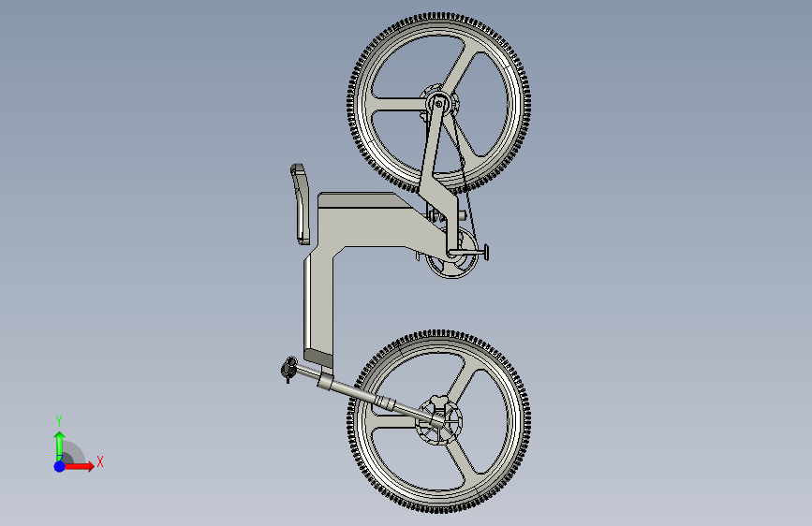Select the pedal on the crank arm
Viewport: 812px width, 526px height.
coord(486,252)
